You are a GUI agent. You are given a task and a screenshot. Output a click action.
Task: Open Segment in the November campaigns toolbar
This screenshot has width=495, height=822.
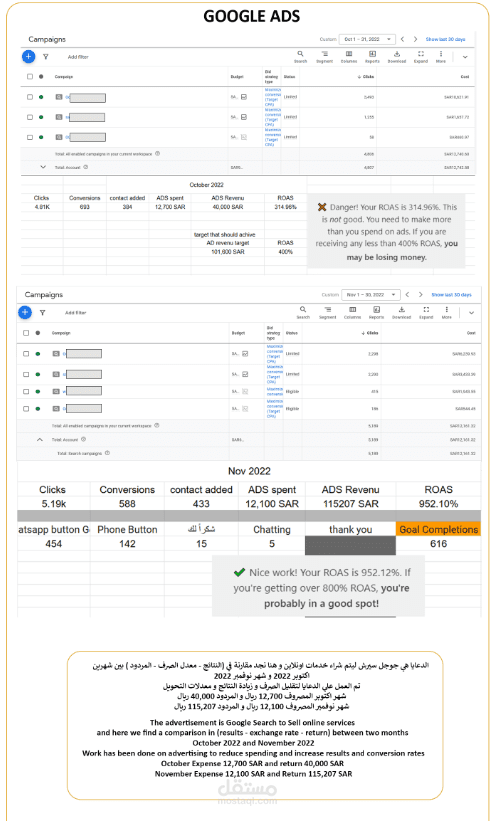tap(328, 312)
